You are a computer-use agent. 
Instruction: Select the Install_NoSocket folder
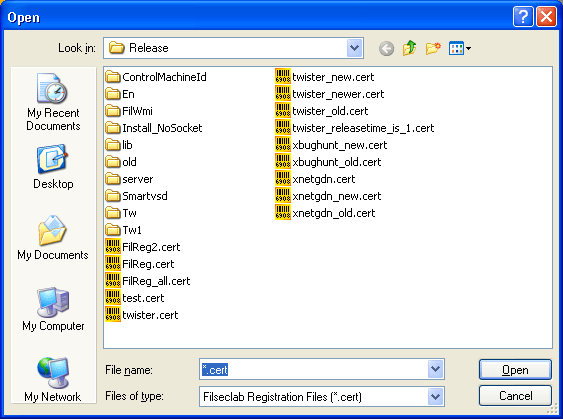tap(154, 128)
